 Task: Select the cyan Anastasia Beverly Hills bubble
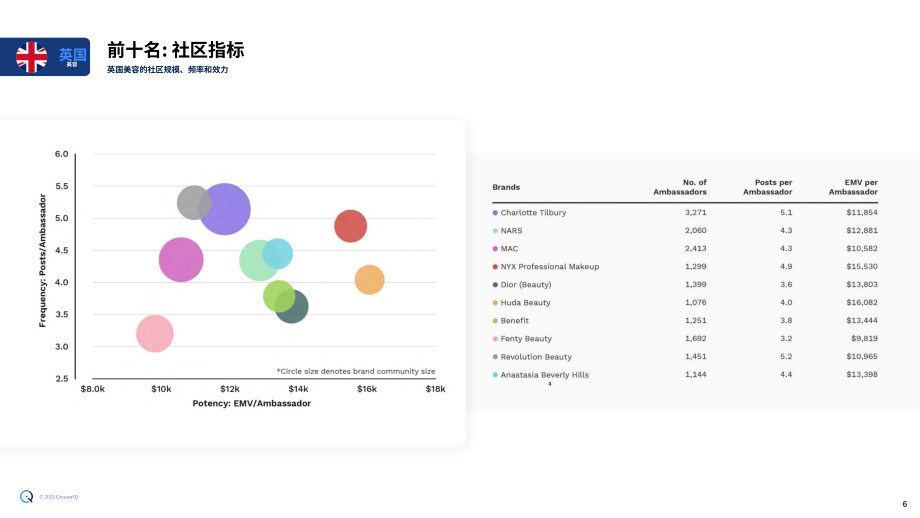pyautogui.click(x=278, y=253)
